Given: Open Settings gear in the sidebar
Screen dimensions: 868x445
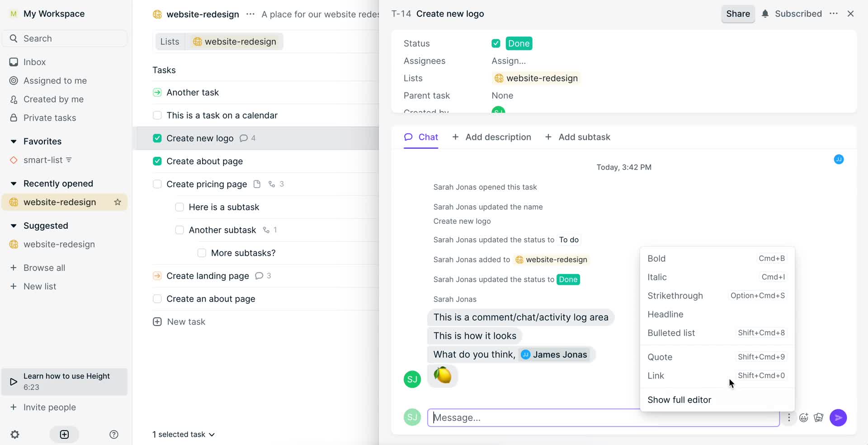Looking at the screenshot, I should tap(15, 435).
